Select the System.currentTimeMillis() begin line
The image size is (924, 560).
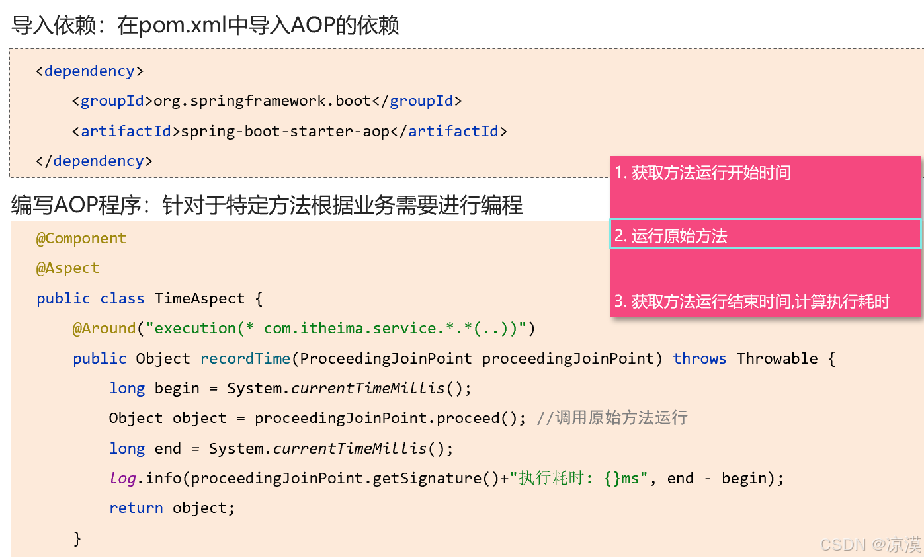click(x=290, y=388)
